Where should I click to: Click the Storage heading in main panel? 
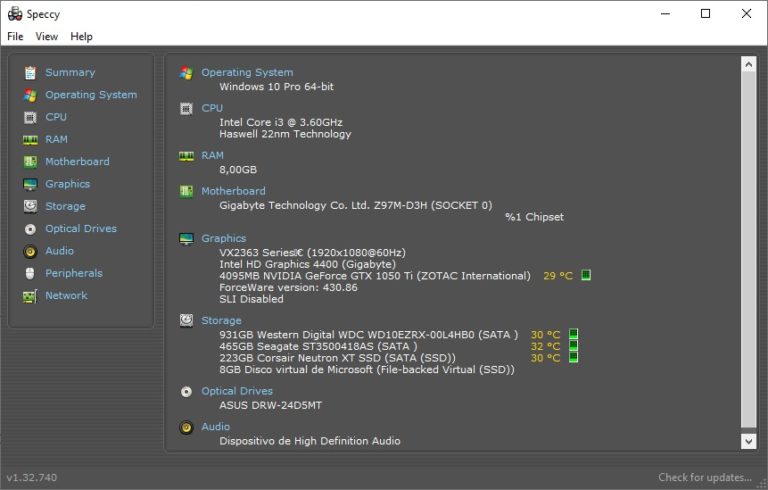pyautogui.click(x=221, y=321)
